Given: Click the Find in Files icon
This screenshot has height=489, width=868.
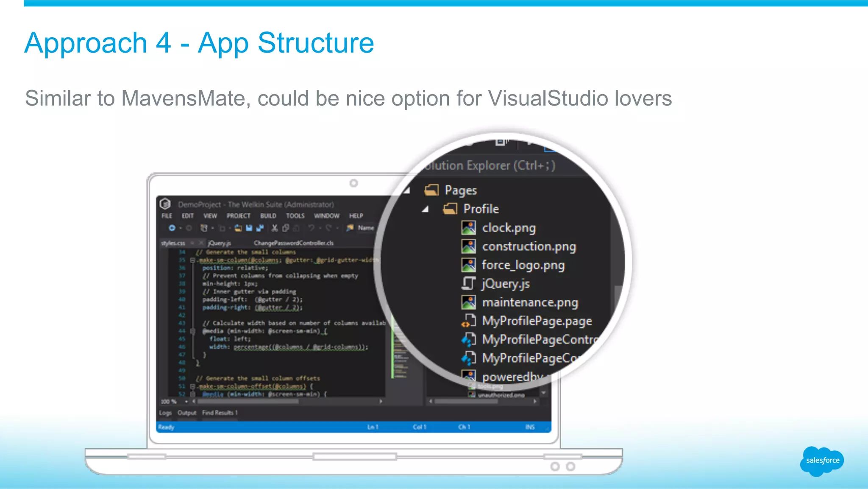Looking at the screenshot, I should point(350,228).
